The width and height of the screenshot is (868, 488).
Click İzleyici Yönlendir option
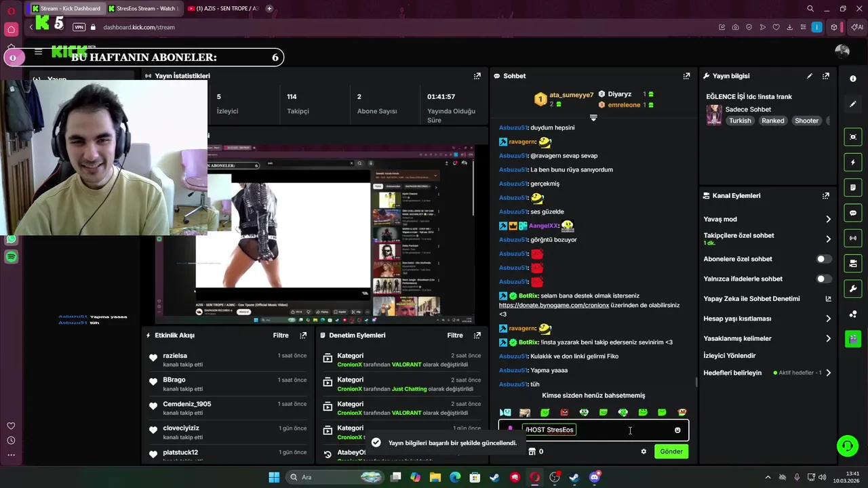click(x=730, y=355)
